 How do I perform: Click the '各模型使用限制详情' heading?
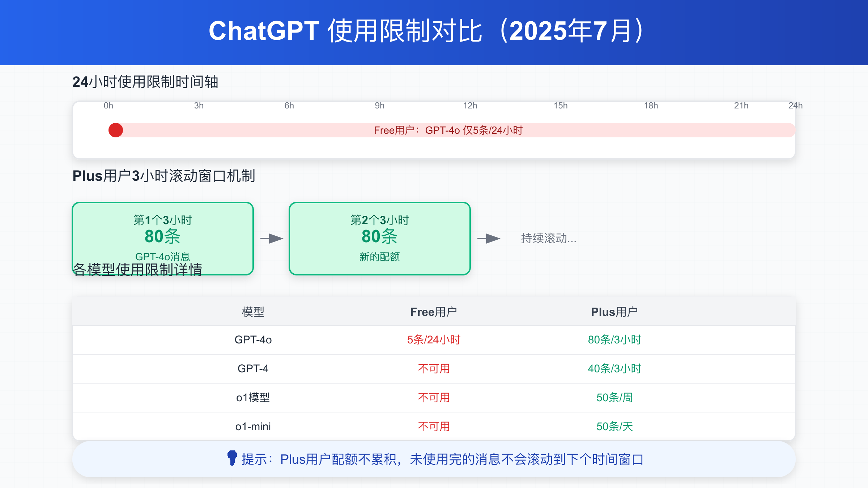(137, 270)
